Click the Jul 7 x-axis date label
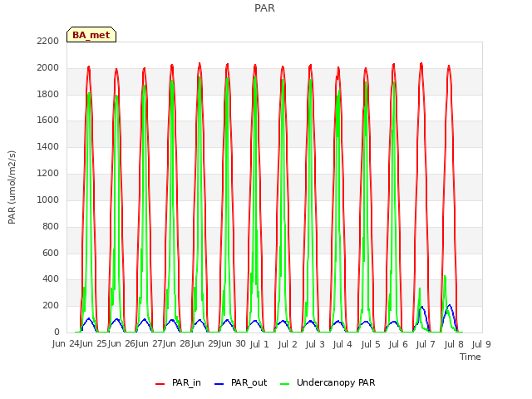The image size is (532, 399). 426,344
